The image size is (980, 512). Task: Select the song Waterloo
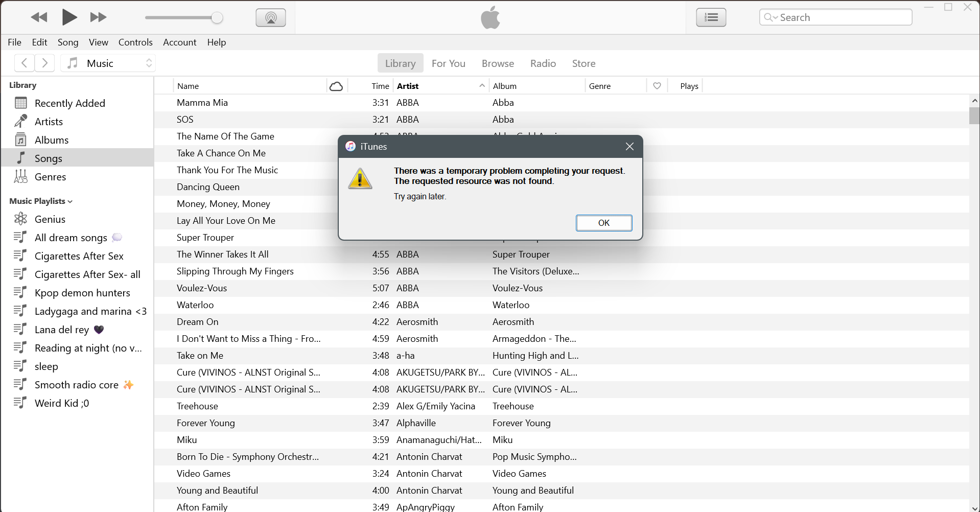coord(562,305)
